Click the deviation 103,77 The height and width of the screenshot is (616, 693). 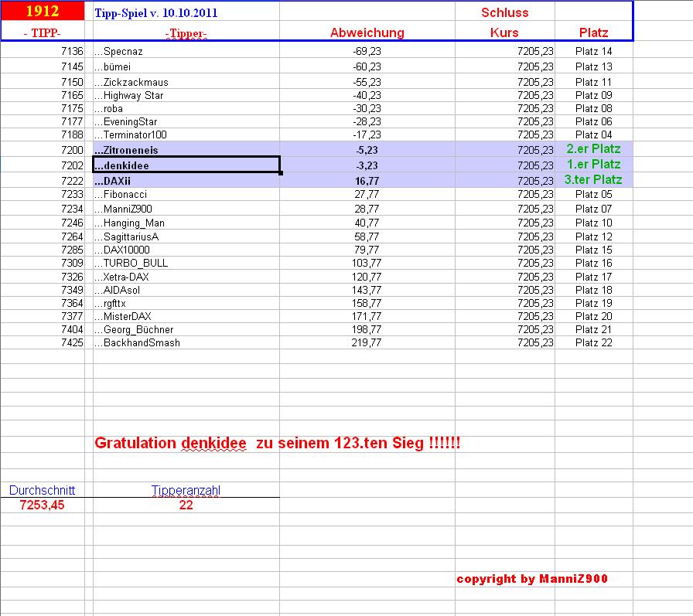367,264
